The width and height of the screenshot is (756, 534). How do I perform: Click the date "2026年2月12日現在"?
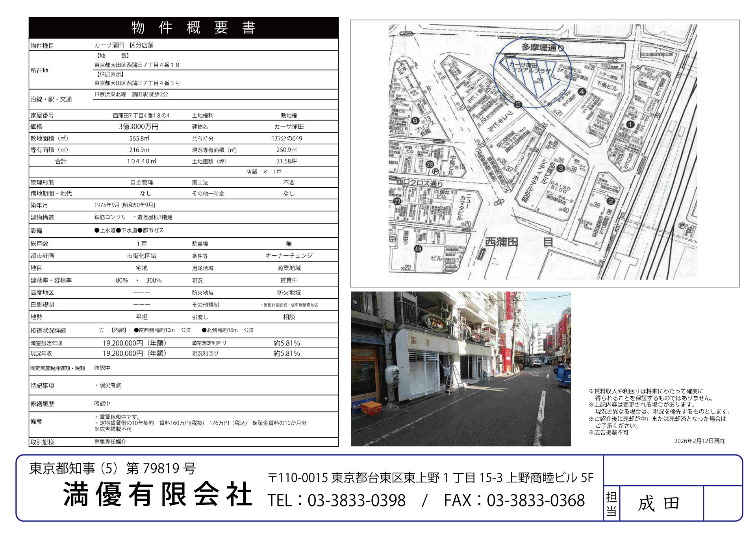point(700,441)
